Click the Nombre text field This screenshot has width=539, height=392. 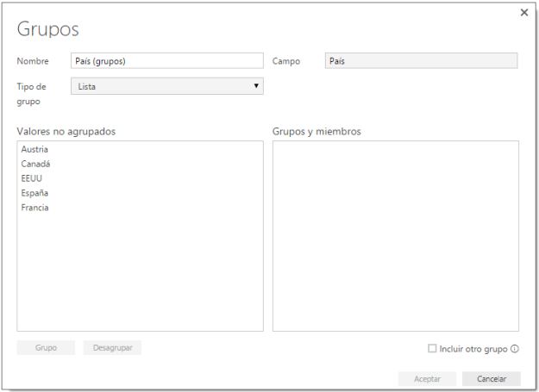tap(166, 60)
